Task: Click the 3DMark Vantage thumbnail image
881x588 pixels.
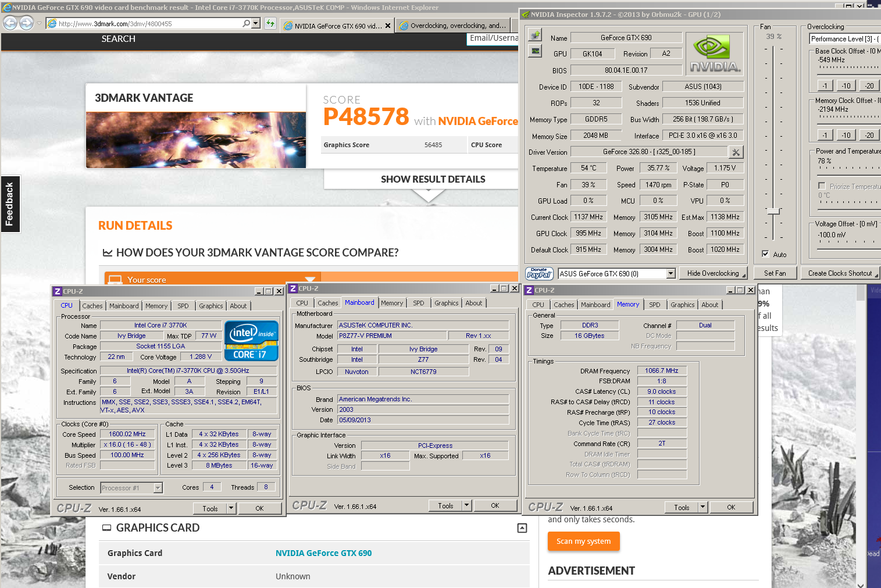Action: [196, 140]
